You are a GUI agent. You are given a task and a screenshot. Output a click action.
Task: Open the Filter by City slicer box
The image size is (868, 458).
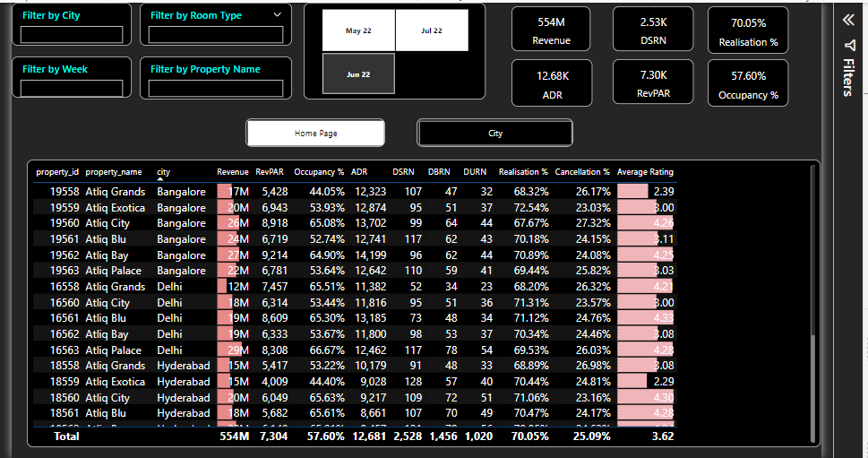71,35
